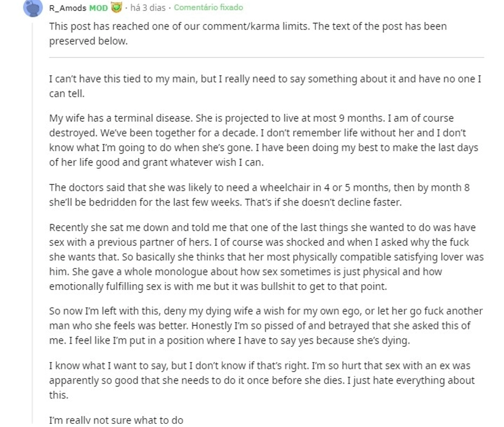Open the R_Amods username profile link
Viewport: 504px width, 427px height.
(68, 8)
